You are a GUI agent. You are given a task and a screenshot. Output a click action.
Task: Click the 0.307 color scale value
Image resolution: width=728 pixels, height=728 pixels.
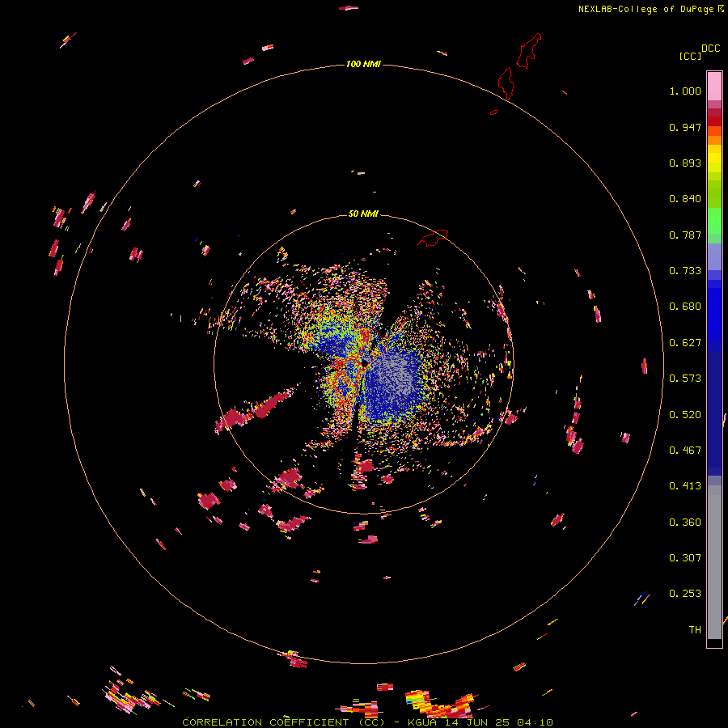tap(685, 558)
